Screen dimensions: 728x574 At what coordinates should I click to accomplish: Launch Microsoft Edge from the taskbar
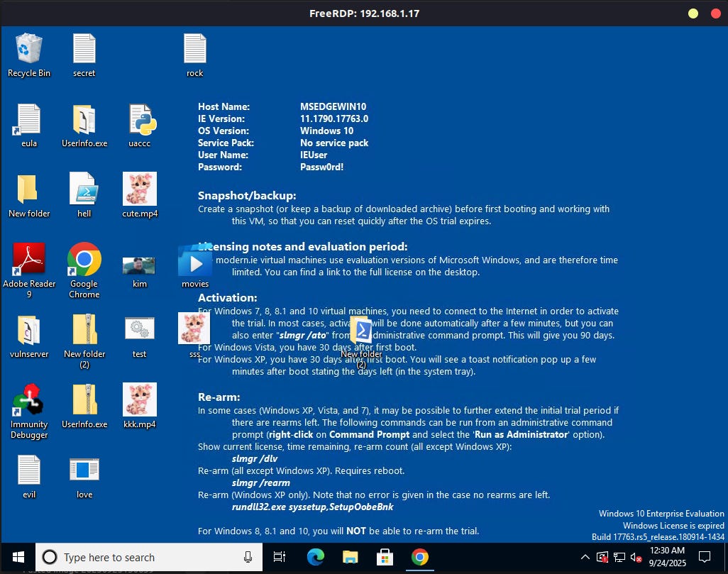pos(316,557)
